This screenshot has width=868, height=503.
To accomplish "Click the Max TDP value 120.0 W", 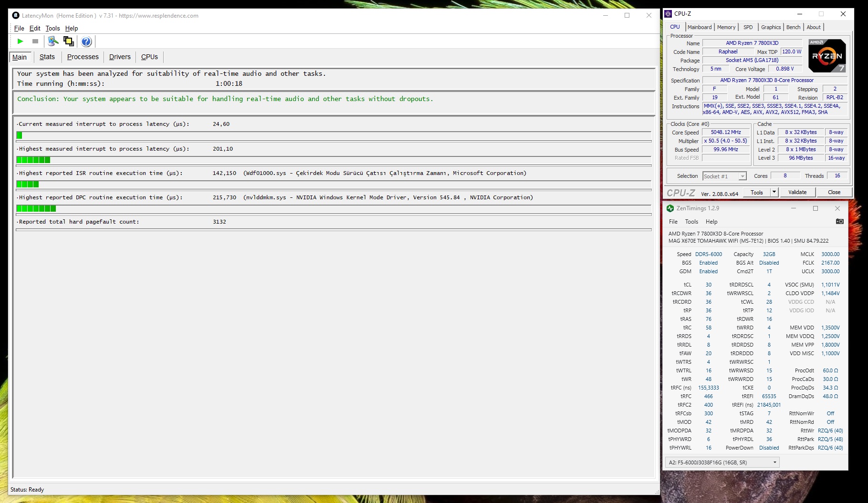I will click(x=792, y=52).
